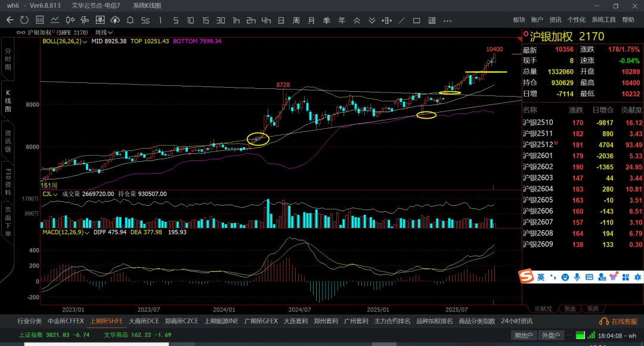This screenshot has width=644, height=346.
Task: Open the order panel list icon
Action: click(432, 20)
